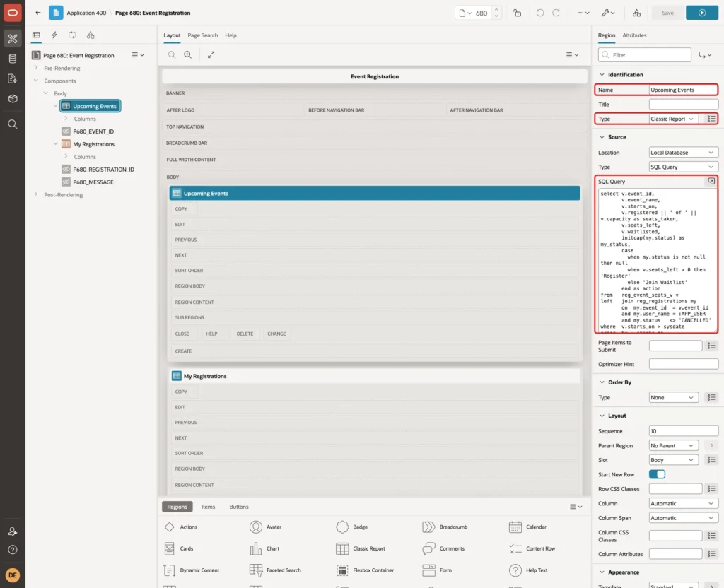
Task: Open Page Items to Submit list icon
Action: pyautogui.click(x=711, y=346)
